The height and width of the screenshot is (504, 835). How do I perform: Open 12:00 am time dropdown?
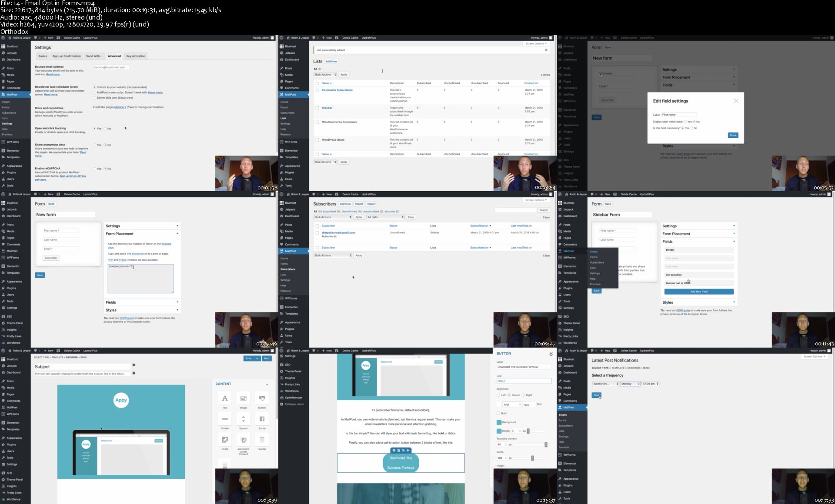click(x=651, y=384)
